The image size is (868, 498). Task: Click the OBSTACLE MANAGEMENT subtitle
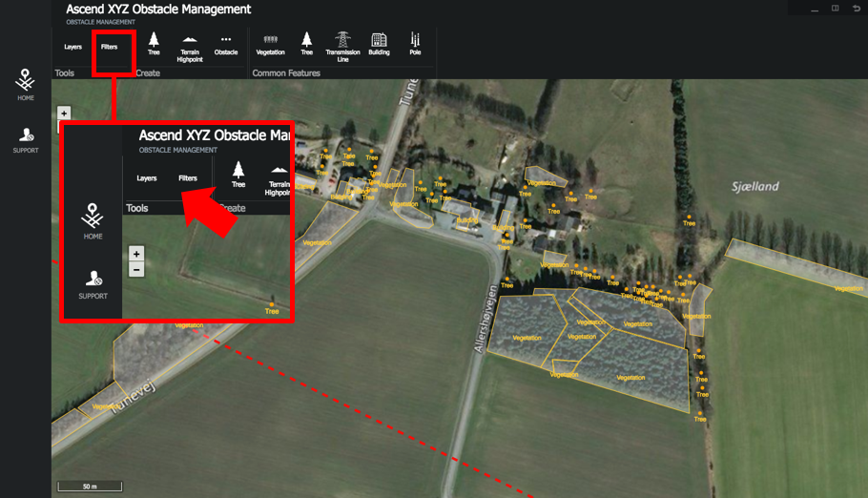click(101, 22)
